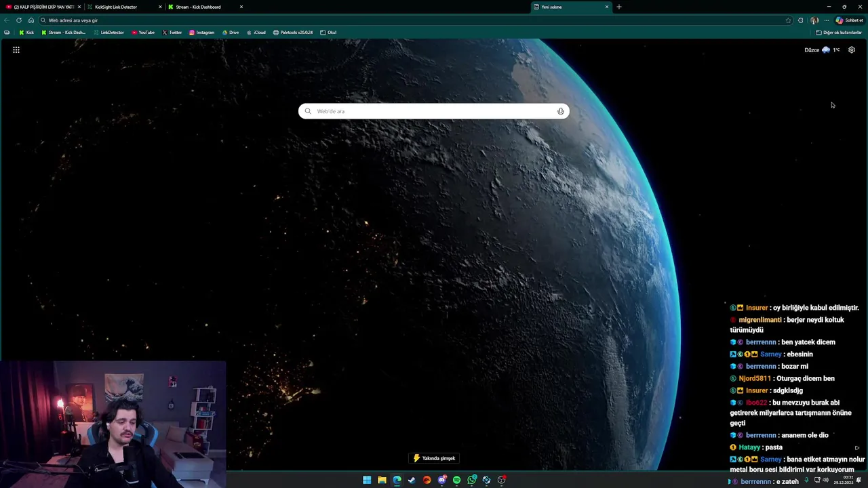Start voice search with microphone icon
Screen dimensions: 868x488
[x=560, y=111]
